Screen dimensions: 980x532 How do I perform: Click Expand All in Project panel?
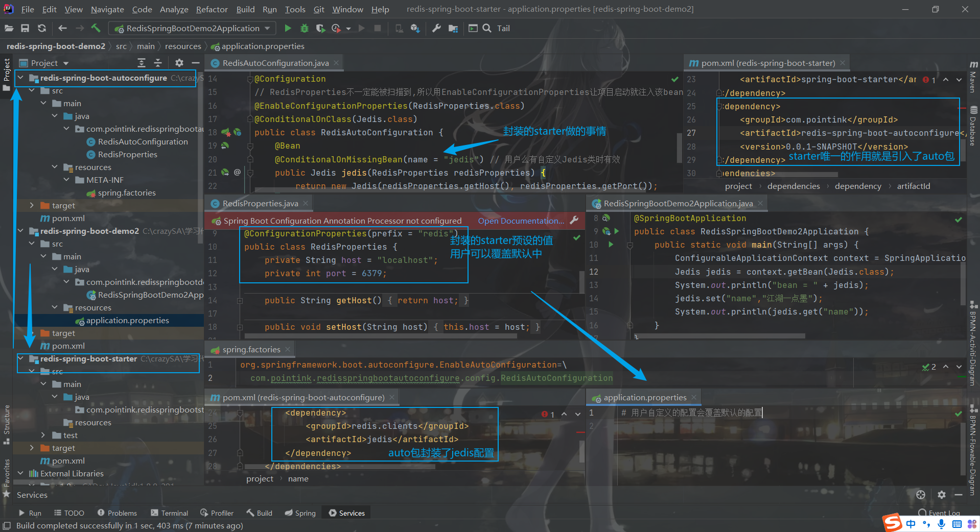point(142,63)
